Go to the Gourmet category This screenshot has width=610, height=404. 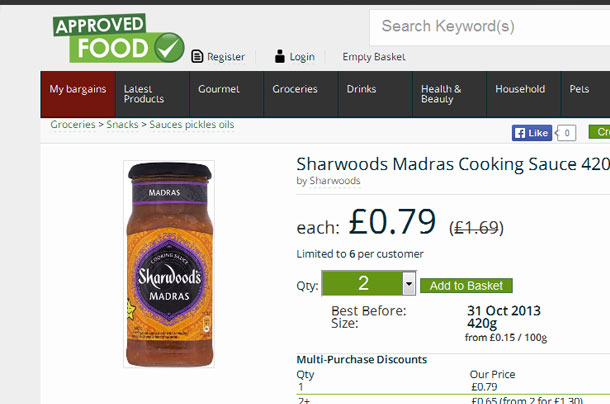(226, 94)
